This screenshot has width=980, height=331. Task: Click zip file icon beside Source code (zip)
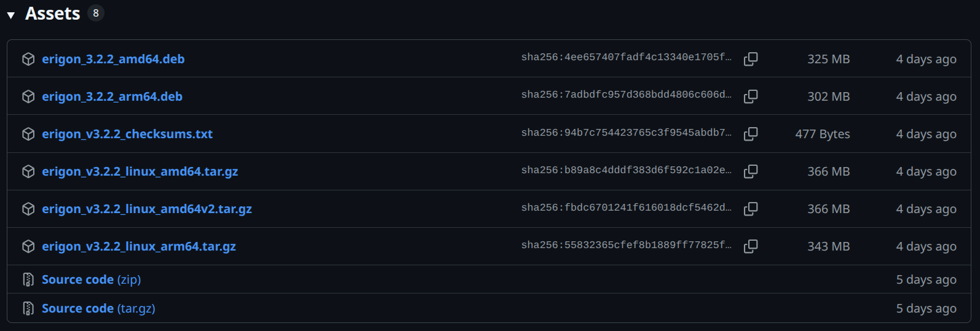[28, 279]
